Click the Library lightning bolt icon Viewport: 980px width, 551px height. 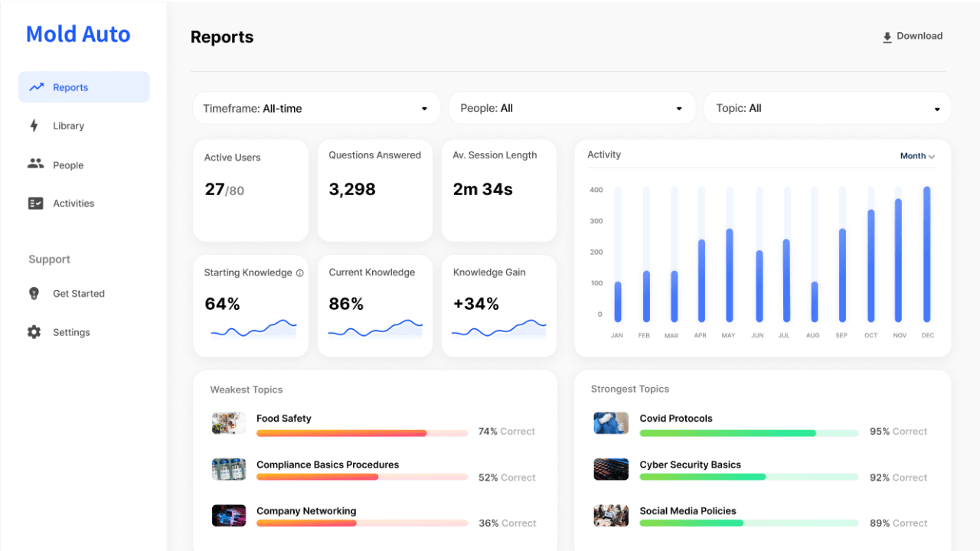(x=34, y=126)
